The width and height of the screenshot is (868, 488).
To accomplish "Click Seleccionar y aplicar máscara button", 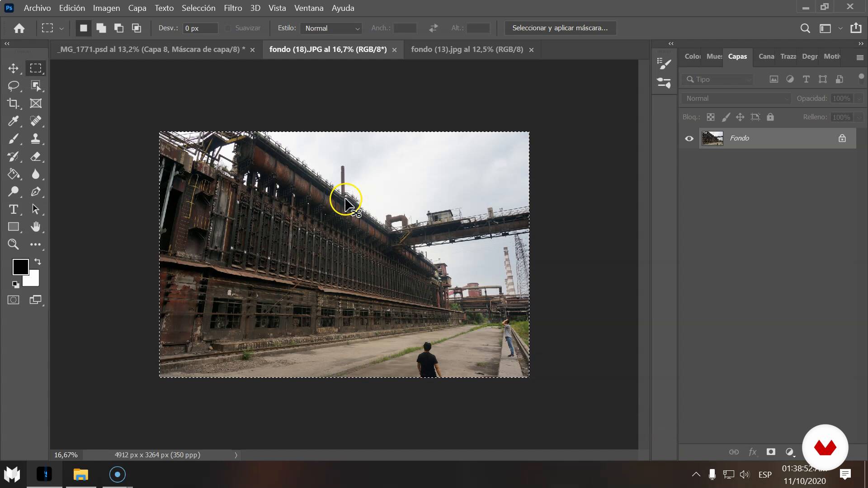I will [x=560, y=28].
